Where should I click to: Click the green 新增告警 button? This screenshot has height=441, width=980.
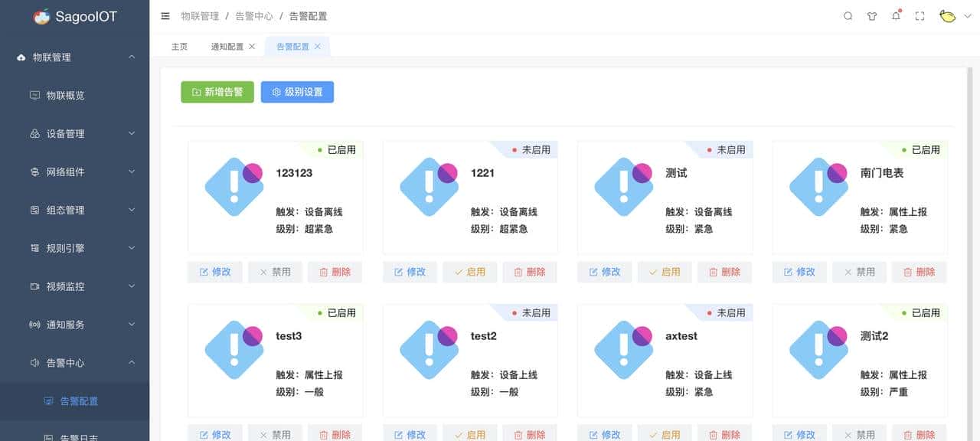coord(217,91)
